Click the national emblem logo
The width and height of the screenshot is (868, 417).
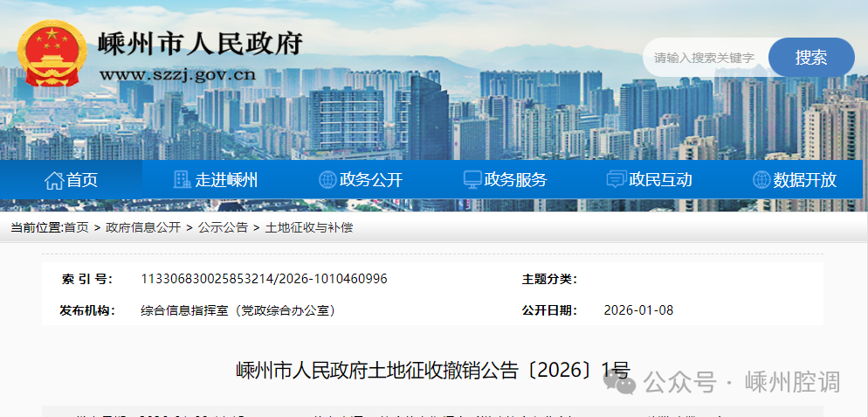(x=52, y=54)
